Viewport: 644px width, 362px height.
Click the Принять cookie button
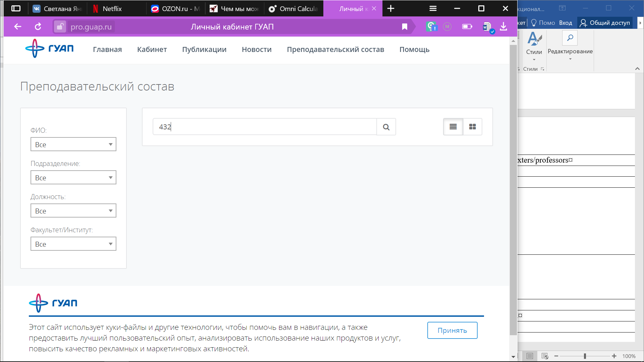452,330
